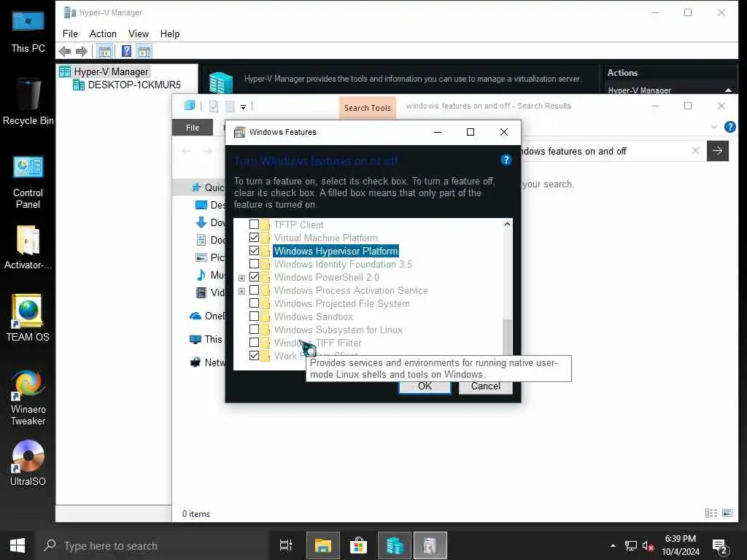Screen dimensions: 747x560
Task: Open Task View on the taskbar
Action: click(x=285, y=545)
